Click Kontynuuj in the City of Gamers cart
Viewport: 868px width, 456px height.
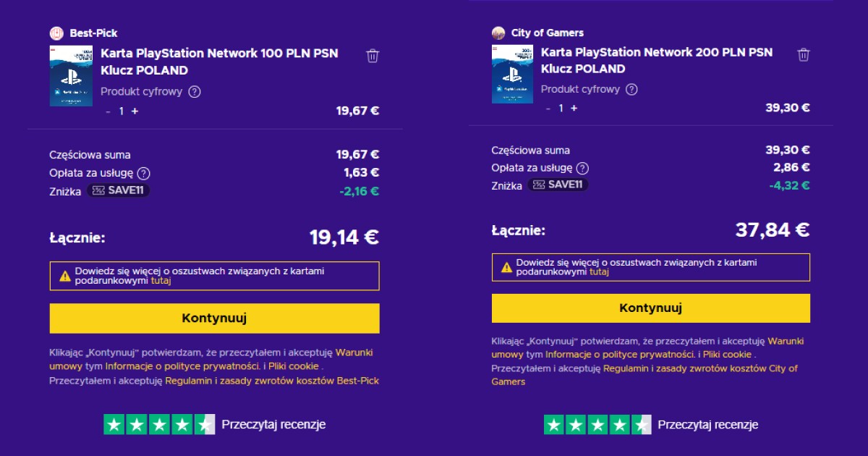[651, 308]
